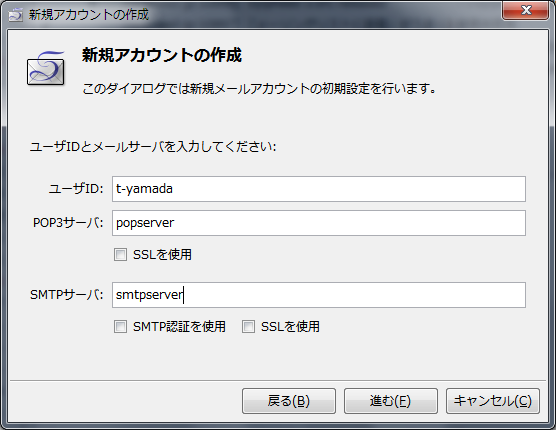Click the Sylpheed envelope logo in header
The image size is (556, 430).
pos(46,68)
